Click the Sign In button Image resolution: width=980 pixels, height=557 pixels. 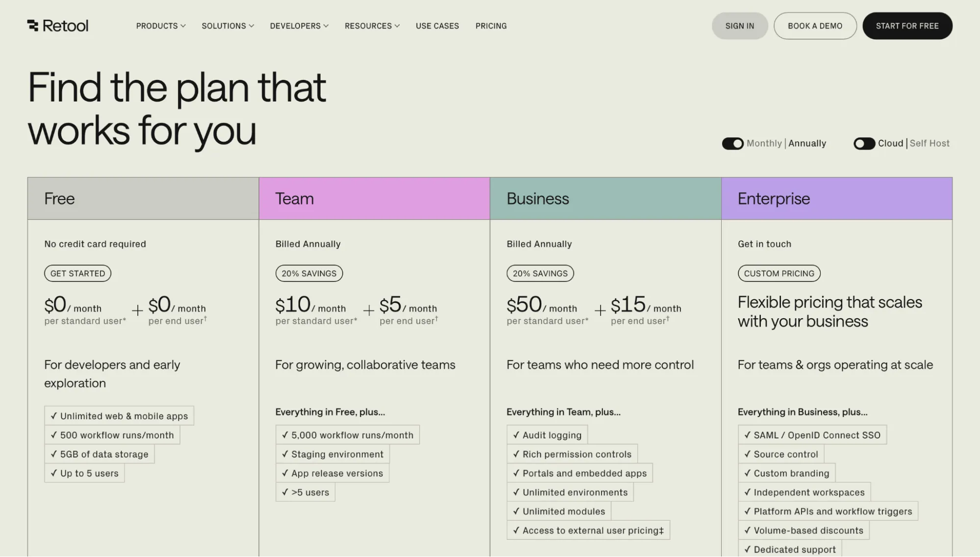pos(740,26)
